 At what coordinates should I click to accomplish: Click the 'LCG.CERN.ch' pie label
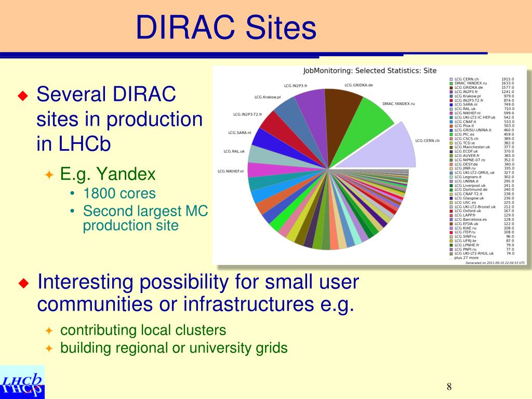(428, 140)
